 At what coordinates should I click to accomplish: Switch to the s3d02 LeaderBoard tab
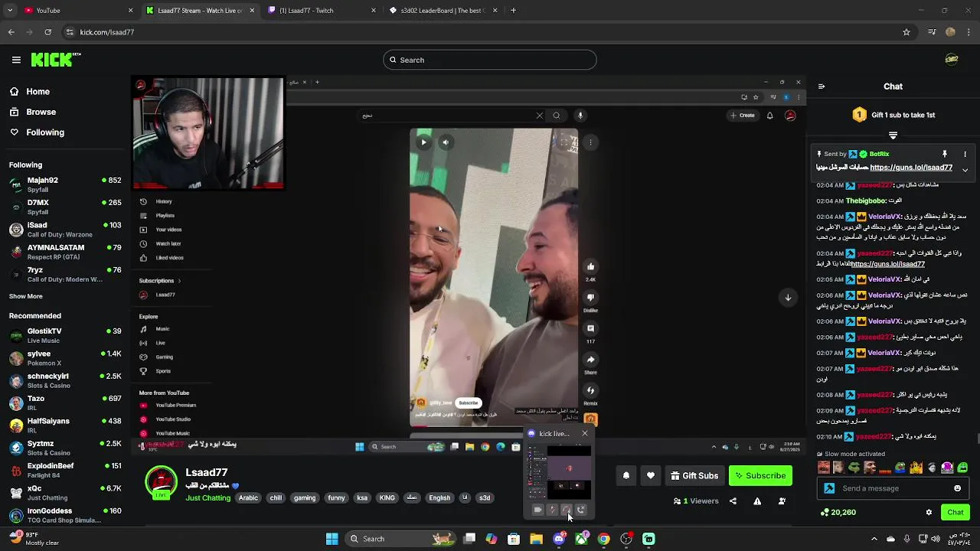point(443,10)
